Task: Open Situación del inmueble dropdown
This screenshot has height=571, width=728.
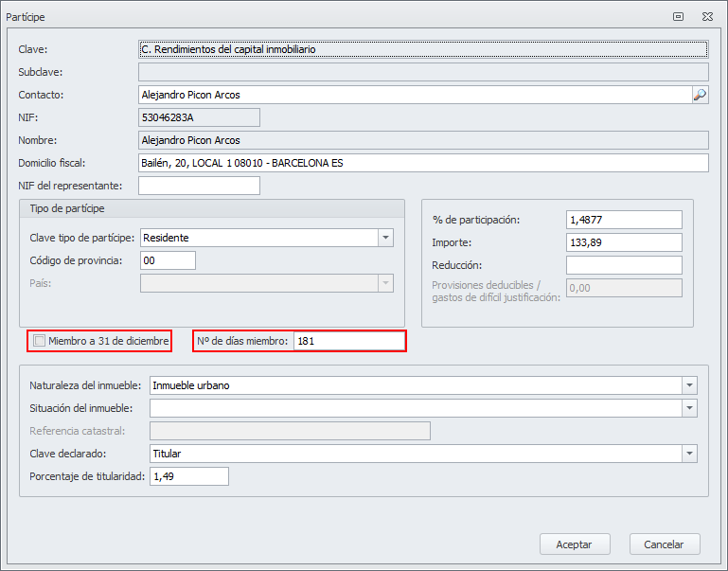Action: coord(689,408)
